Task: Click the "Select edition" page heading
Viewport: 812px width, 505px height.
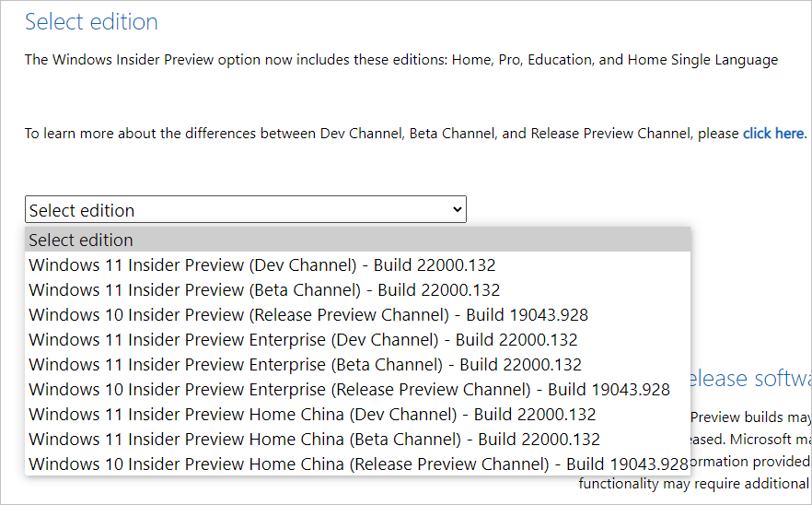Action: click(91, 22)
